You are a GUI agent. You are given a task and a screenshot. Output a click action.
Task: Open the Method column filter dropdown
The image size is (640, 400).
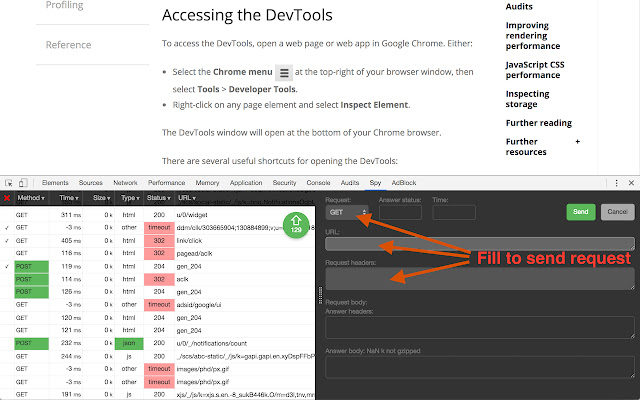(30, 198)
